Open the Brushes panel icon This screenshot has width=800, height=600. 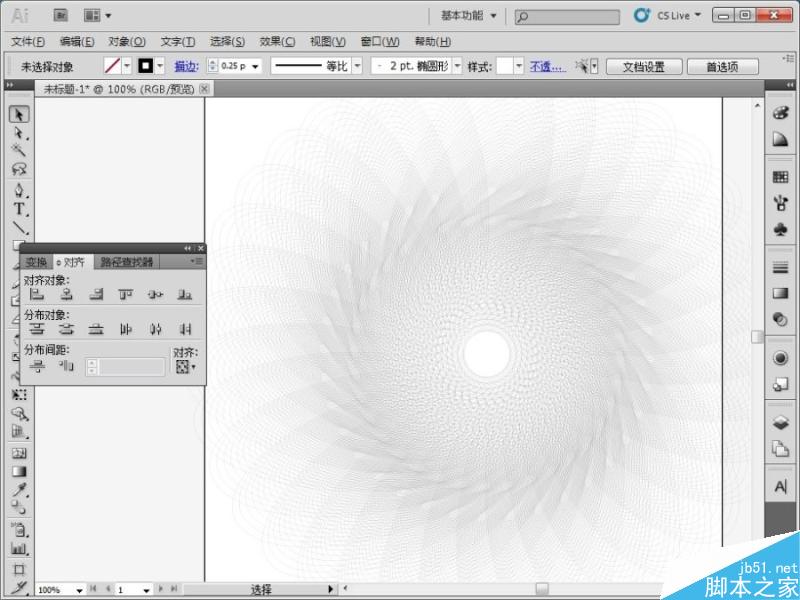(780, 203)
